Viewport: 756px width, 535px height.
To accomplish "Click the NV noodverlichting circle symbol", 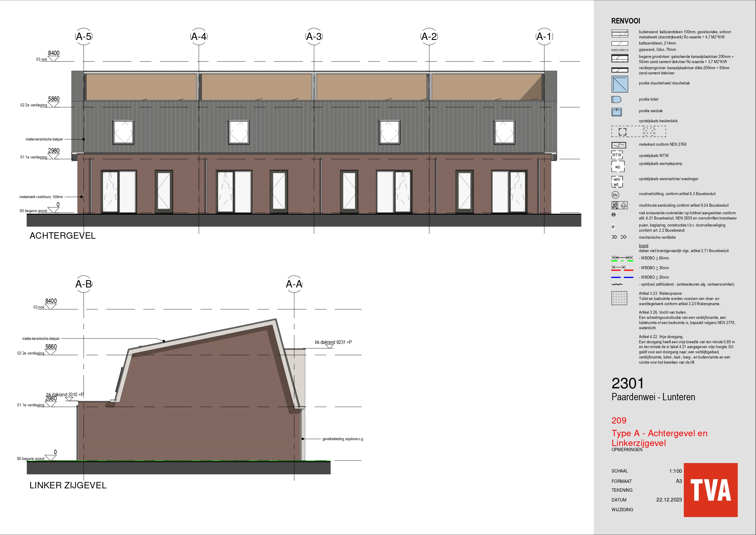I will [615, 195].
